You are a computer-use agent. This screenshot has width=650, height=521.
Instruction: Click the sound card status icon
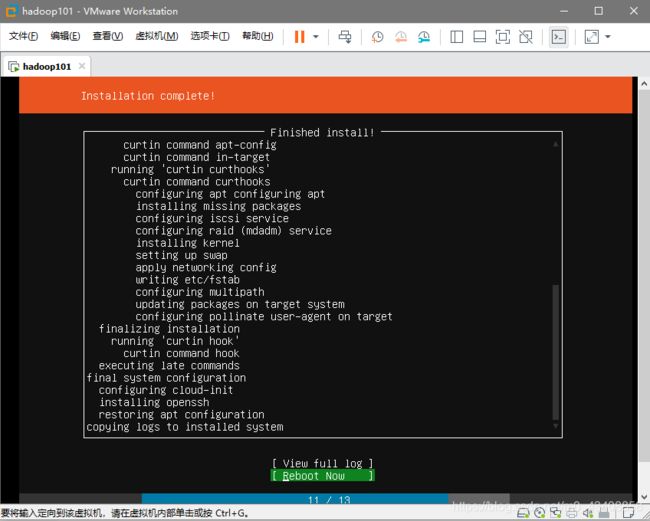coord(588,513)
